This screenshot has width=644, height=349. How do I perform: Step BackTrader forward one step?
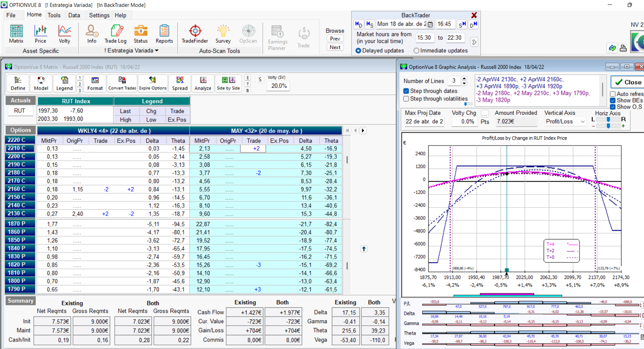tap(462, 24)
